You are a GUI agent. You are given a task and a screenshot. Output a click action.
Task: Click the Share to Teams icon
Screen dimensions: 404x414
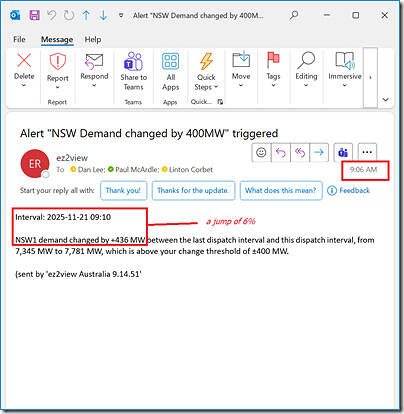pos(133,61)
